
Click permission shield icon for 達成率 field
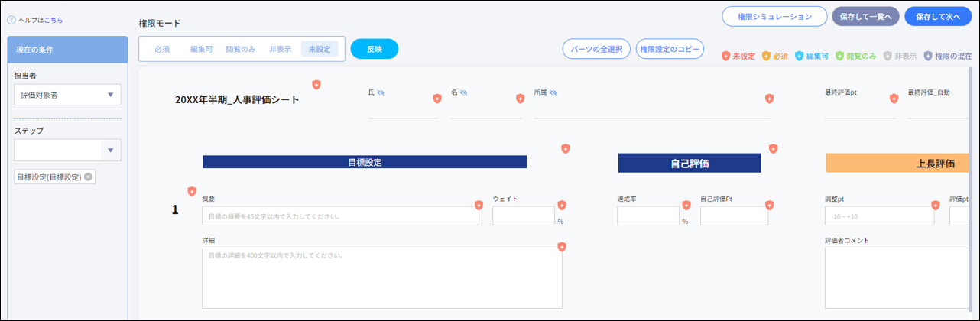[x=686, y=205]
